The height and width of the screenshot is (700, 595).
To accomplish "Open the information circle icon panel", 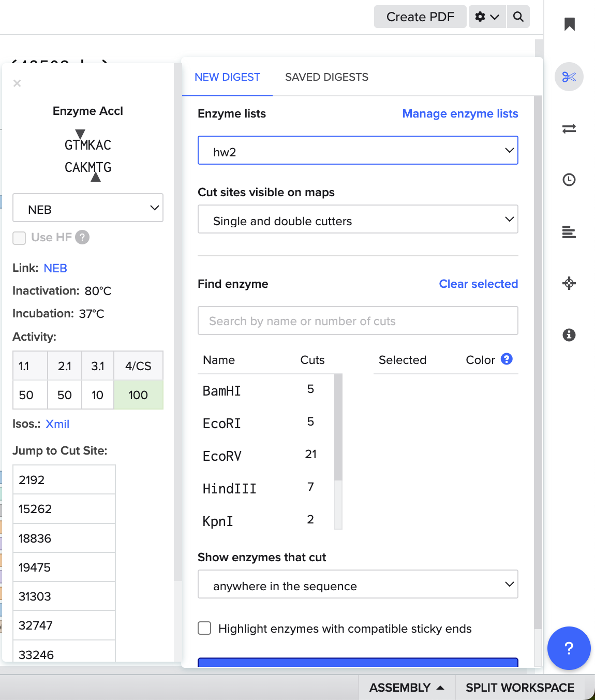I will pos(569,335).
